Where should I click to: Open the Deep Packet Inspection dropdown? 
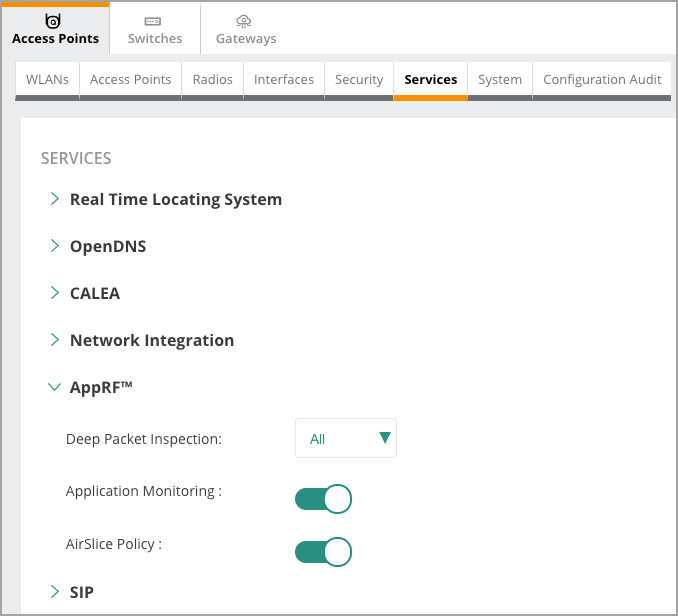[x=346, y=438]
